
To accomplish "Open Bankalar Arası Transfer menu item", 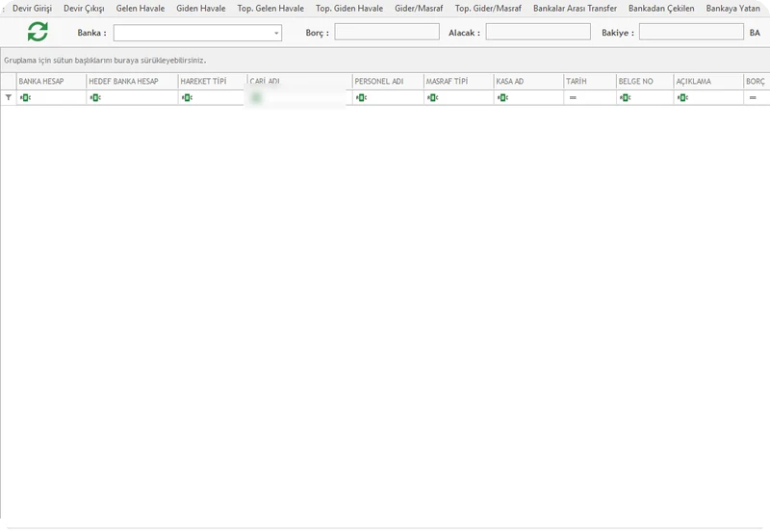I will [575, 9].
